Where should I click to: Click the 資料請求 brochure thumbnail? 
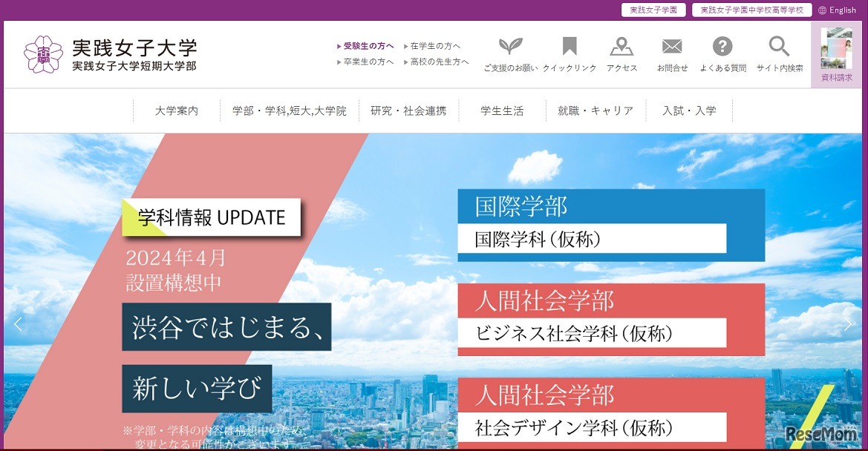pos(837,49)
